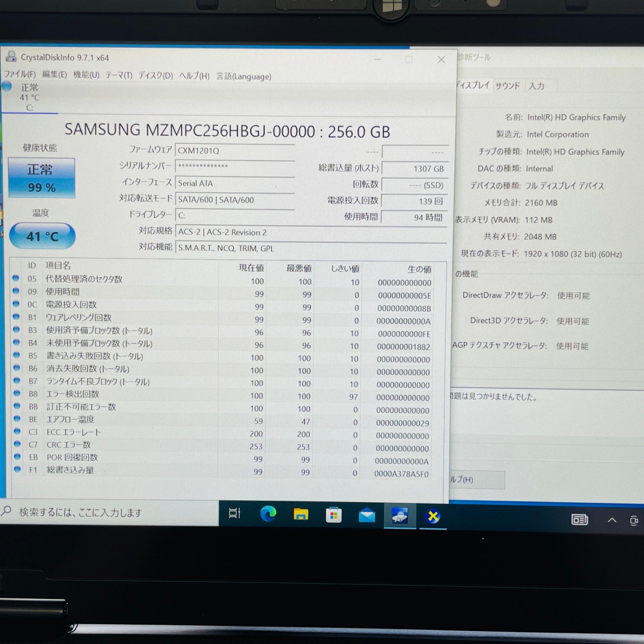Launch Microsoft Store from the taskbar
This screenshot has height=644, width=644.
tap(334, 515)
